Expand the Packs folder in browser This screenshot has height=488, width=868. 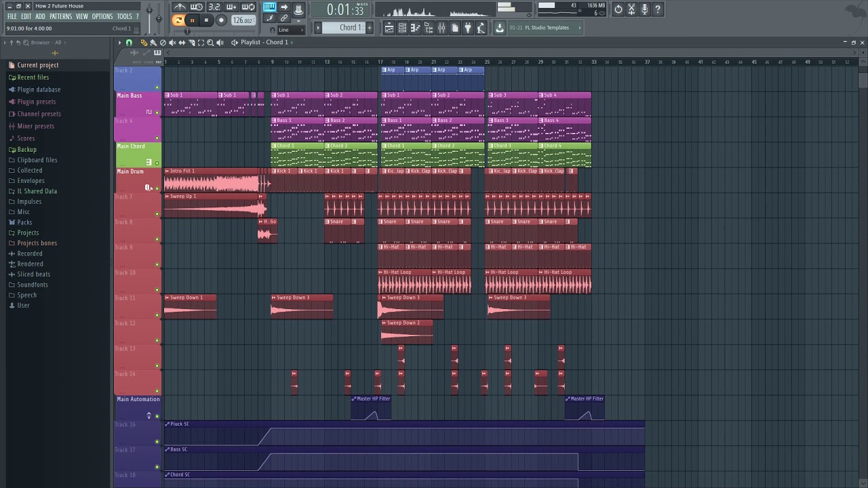24,222
